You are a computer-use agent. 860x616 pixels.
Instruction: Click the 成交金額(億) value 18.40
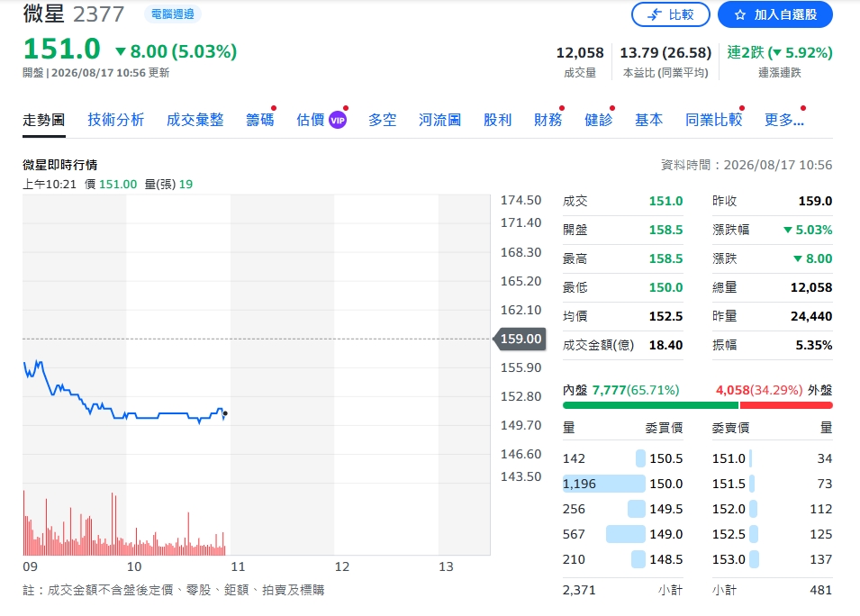tap(665, 345)
